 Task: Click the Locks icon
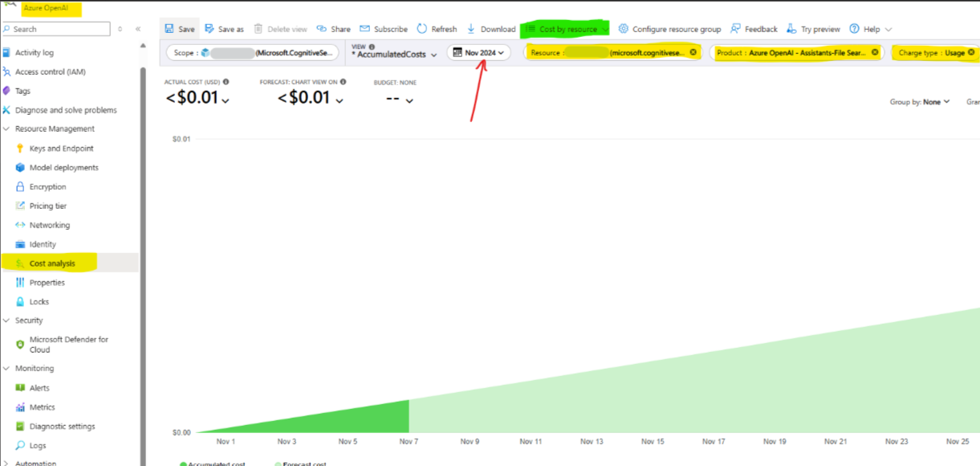pos(21,302)
